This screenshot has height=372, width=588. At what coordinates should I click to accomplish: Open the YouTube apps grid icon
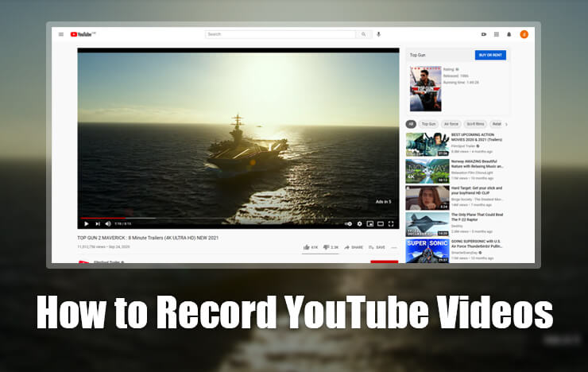[x=497, y=34]
